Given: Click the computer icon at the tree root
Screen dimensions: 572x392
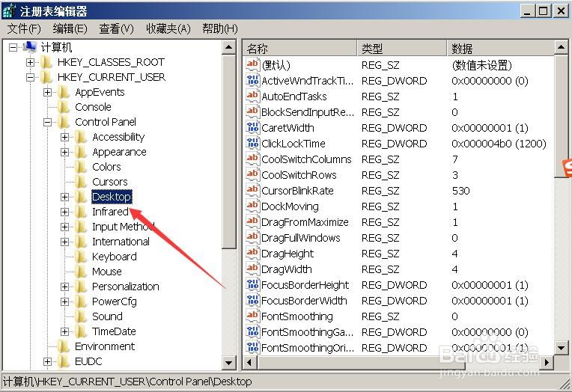Looking at the screenshot, I should [x=30, y=47].
